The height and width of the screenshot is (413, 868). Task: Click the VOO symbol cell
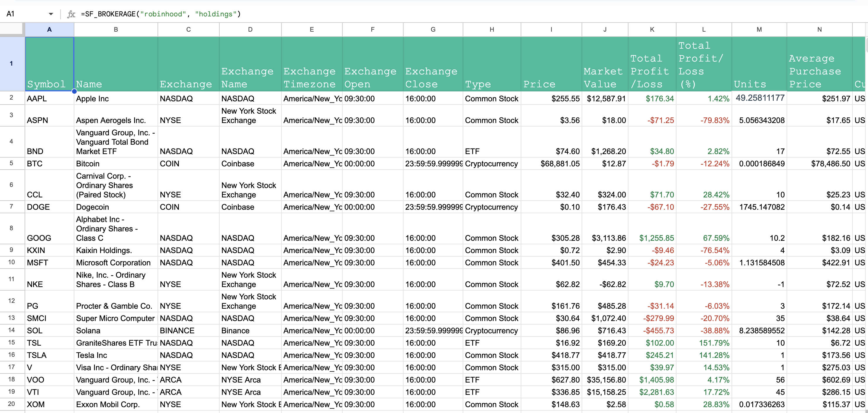[x=49, y=380]
